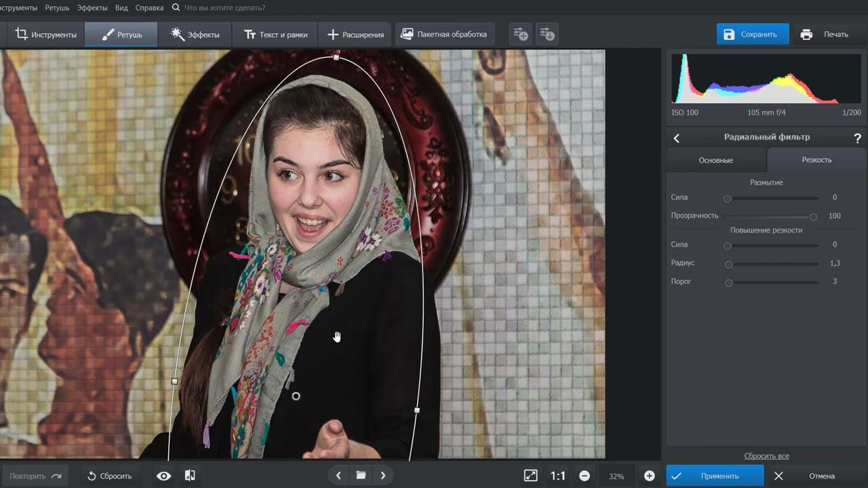Zoom out with the minus icon
This screenshot has width=868, height=488.
click(x=584, y=476)
